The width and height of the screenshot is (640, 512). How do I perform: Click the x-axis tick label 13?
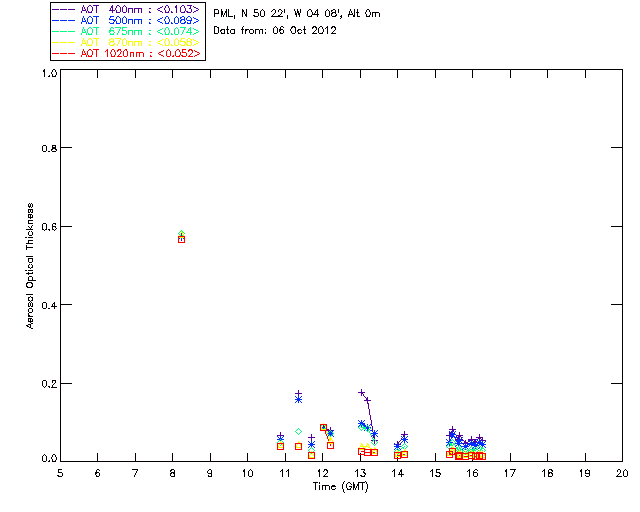(x=360, y=474)
